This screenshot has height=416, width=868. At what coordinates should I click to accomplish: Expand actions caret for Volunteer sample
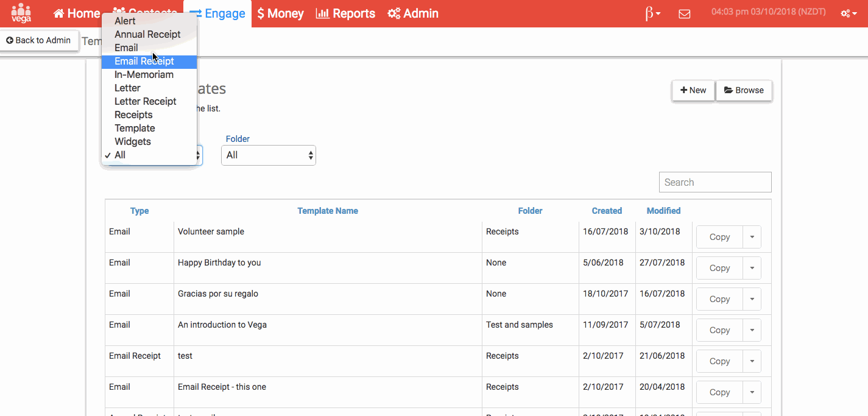point(752,237)
